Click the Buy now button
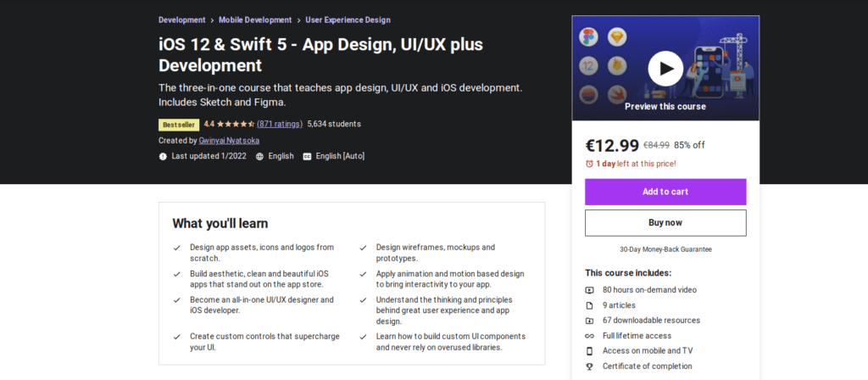Image resolution: width=868 pixels, height=380 pixels. 665,223
